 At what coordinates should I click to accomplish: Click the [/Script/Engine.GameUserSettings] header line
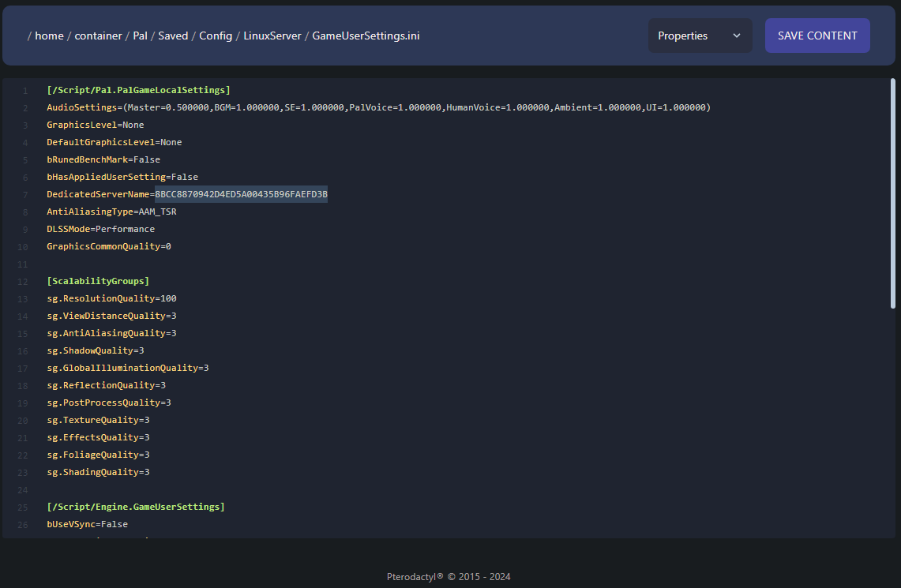click(x=136, y=507)
